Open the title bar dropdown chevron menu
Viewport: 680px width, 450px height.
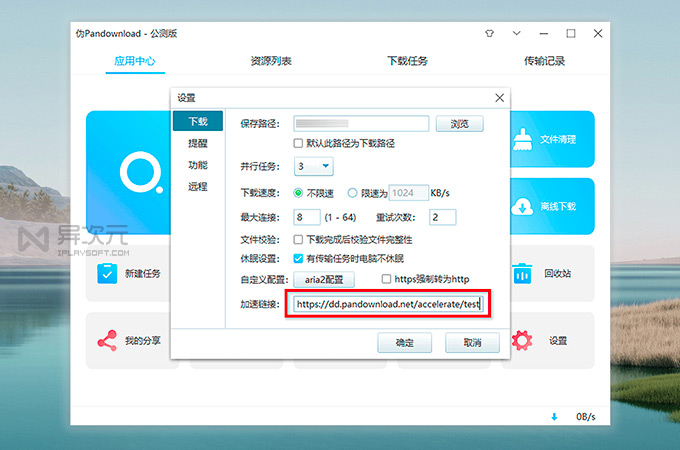point(517,33)
